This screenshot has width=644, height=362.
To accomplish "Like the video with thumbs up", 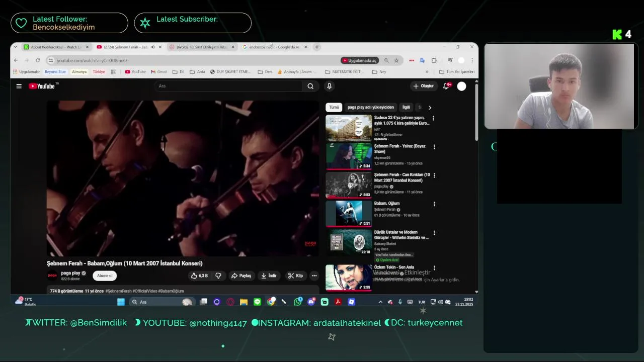I will coord(200,276).
